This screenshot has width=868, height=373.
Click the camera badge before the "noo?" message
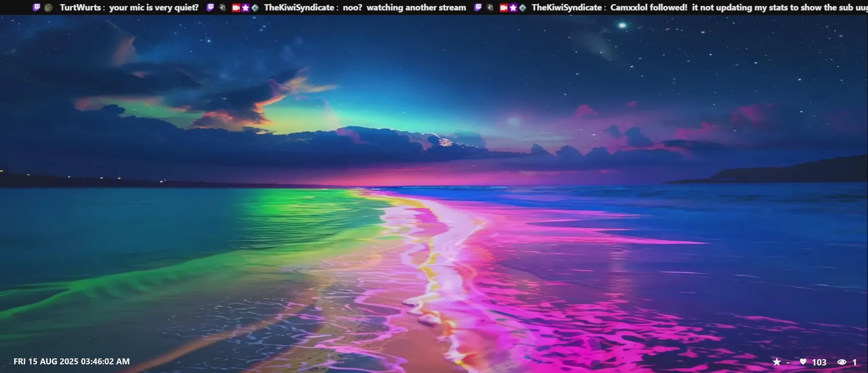(236, 8)
